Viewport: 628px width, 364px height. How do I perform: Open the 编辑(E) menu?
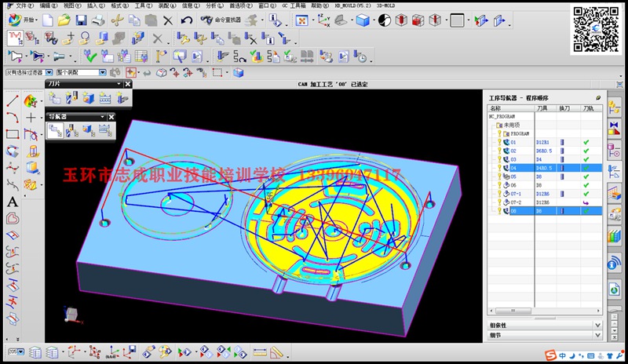[x=49, y=6]
